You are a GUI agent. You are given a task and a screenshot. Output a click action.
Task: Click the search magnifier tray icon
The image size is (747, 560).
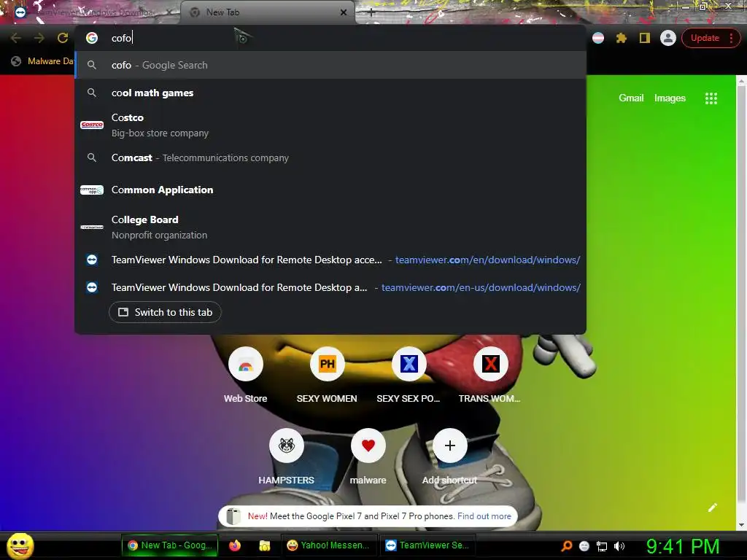click(x=566, y=546)
